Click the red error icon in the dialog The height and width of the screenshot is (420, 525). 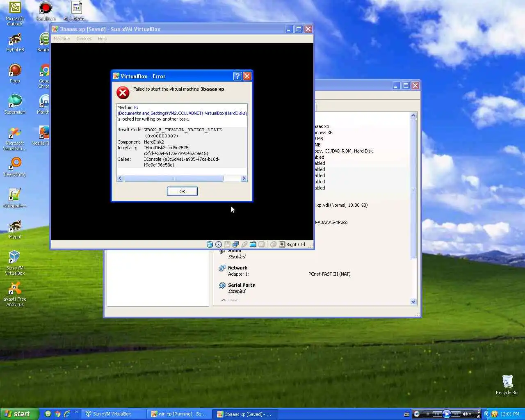coord(123,93)
